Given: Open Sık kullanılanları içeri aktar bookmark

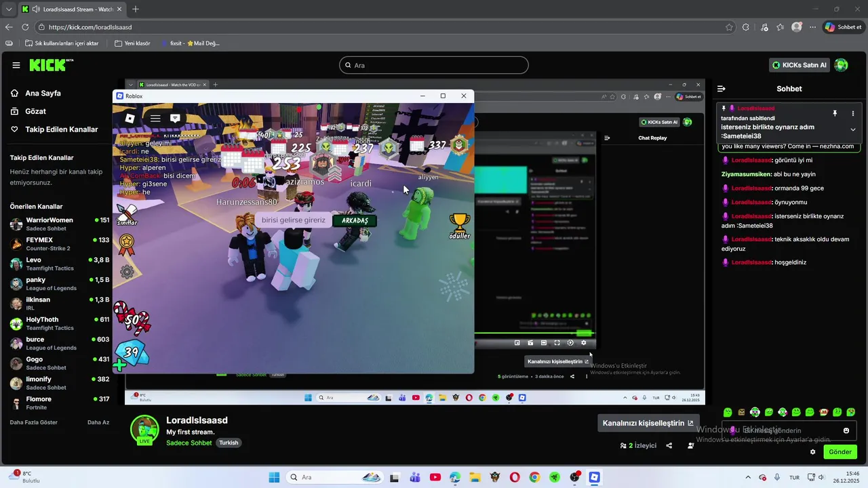Looking at the screenshot, I should (x=62, y=43).
